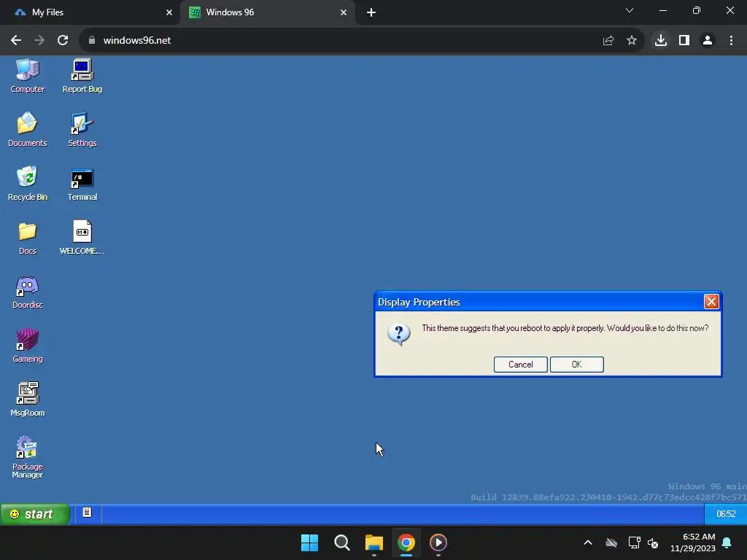Click the muted volume tray icon
747x560 pixels.
(x=653, y=542)
